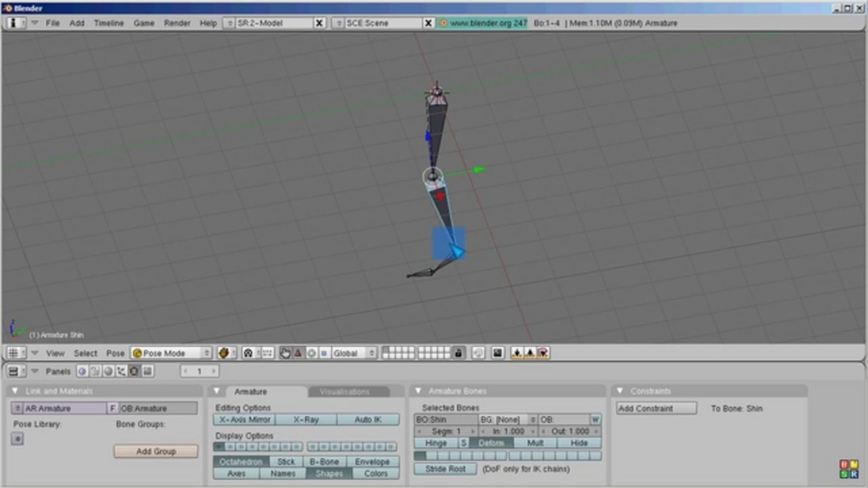Open the Editing context panel icon

(134, 371)
